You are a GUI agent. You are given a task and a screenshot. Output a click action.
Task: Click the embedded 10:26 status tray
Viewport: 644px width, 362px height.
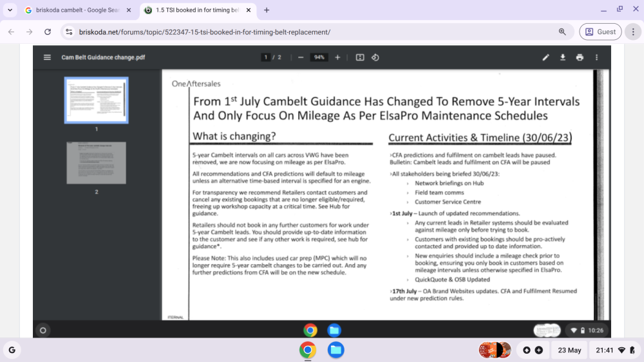click(x=587, y=330)
